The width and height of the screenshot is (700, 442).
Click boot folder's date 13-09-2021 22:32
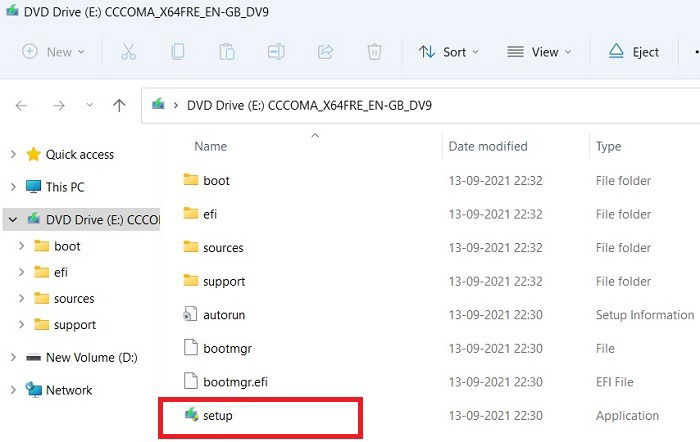click(x=496, y=181)
